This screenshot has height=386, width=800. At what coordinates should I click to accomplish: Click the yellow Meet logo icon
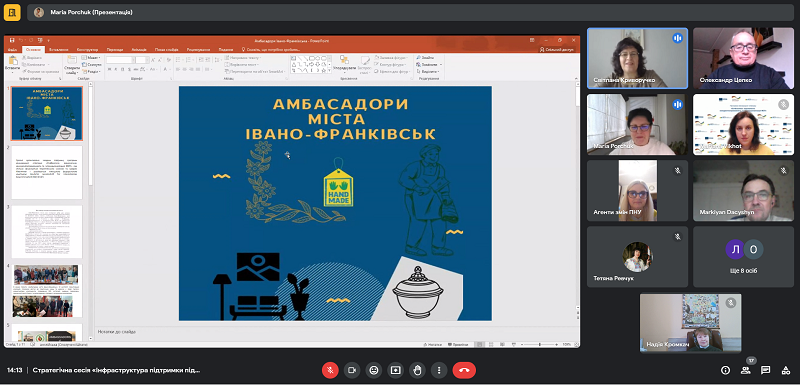(x=12, y=12)
